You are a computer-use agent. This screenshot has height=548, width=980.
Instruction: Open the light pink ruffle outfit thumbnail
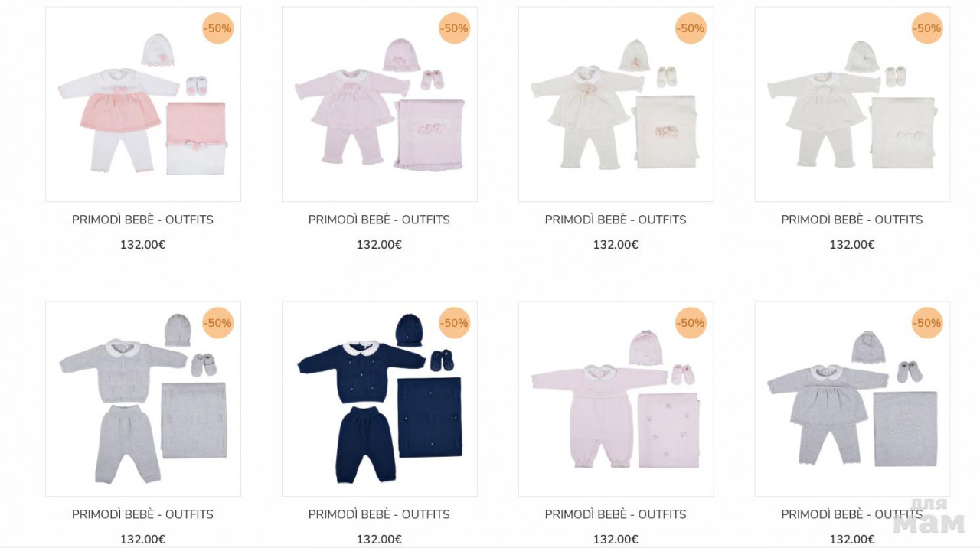click(x=380, y=104)
